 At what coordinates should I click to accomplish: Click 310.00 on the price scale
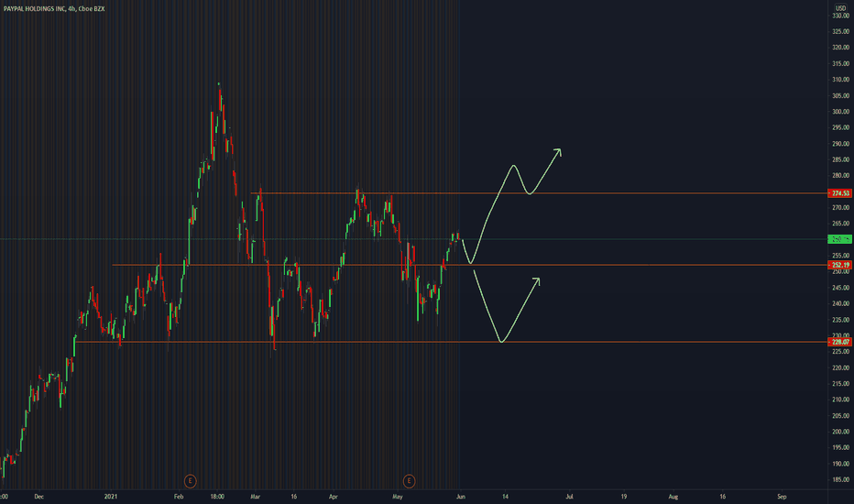point(841,80)
